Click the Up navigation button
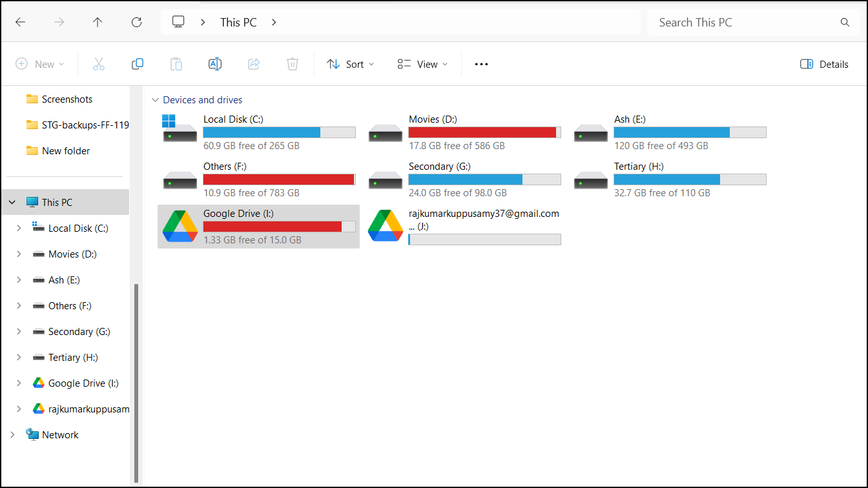This screenshot has width=868, height=488. 98,21
